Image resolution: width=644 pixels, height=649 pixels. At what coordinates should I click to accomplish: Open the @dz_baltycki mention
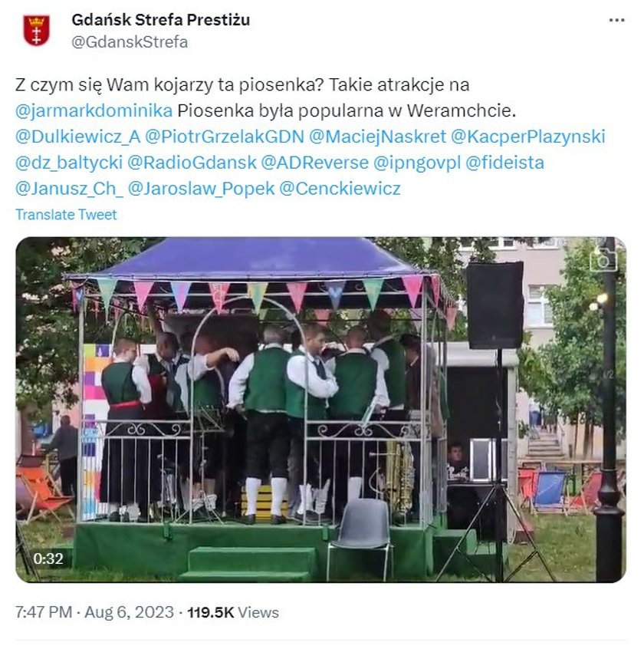tap(69, 163)
